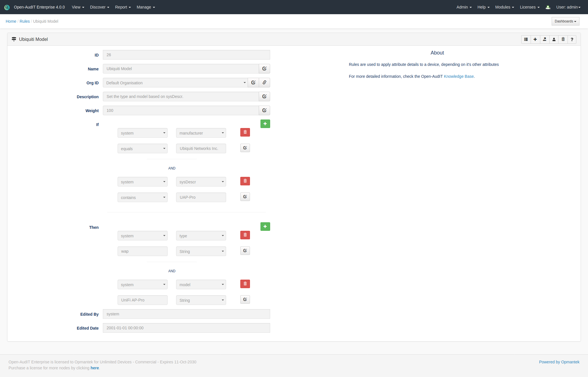Screen dimensions: 588x377
Task: Open the Discover menu
Action: click(x=99, y=7)
